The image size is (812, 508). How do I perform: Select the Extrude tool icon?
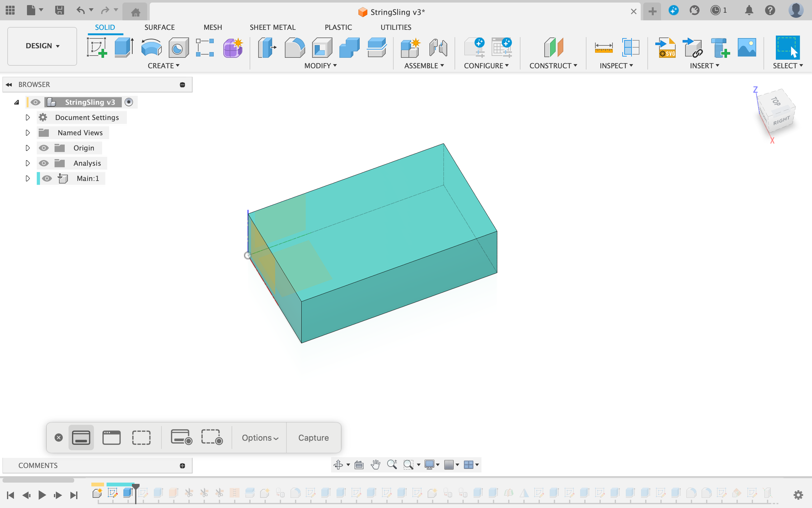[x=124, y=47]
